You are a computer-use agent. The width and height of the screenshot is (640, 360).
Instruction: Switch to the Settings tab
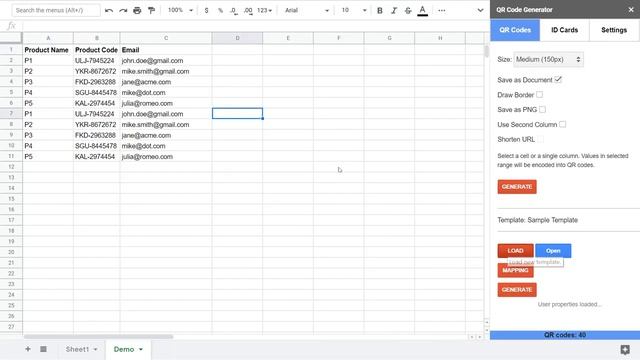coord(614,30)
